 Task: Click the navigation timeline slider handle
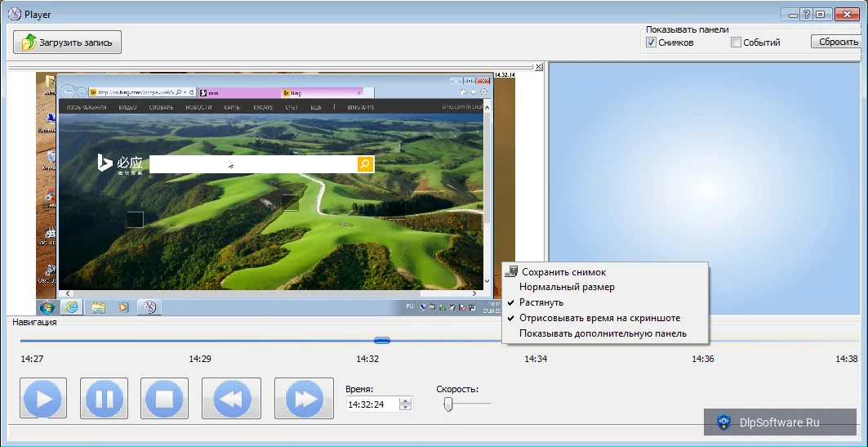point(382,340)
